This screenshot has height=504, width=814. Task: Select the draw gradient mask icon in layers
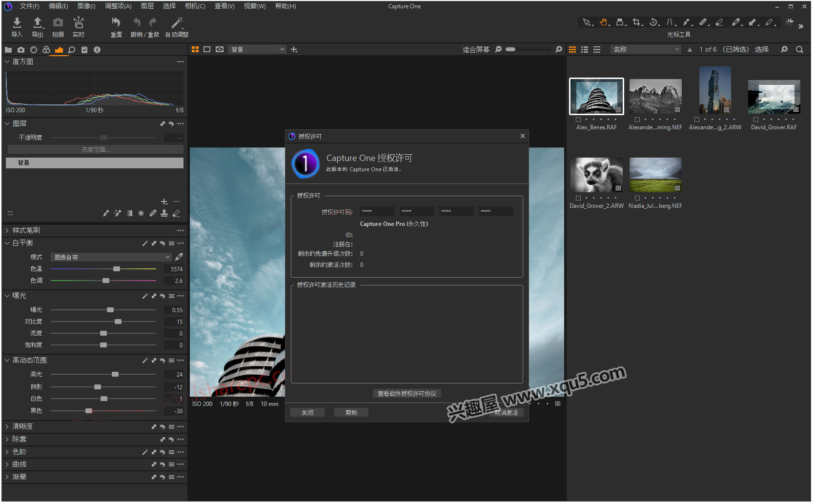(x=129, y=213)
